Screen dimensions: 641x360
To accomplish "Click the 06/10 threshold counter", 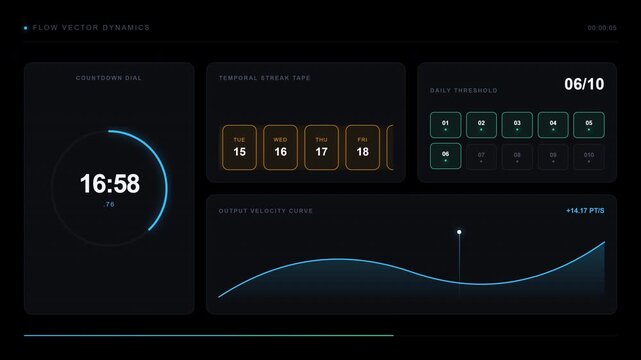I will [x=584, y=84].
